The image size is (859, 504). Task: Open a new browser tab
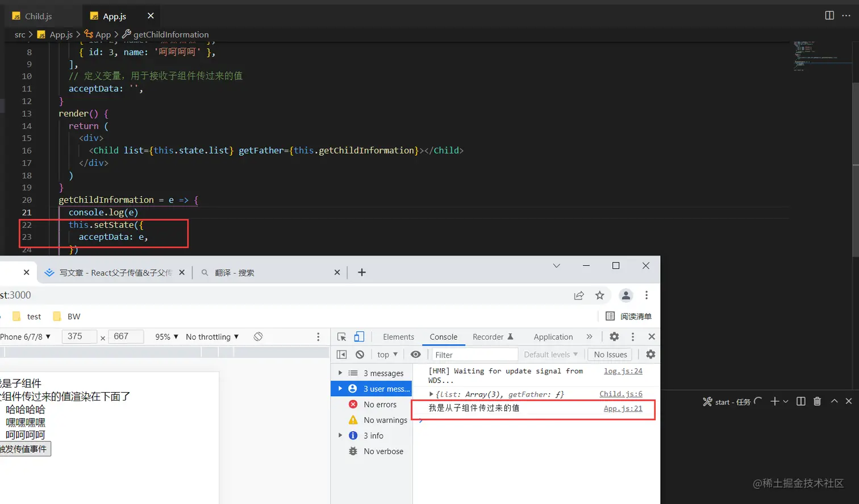click(362, 273)
